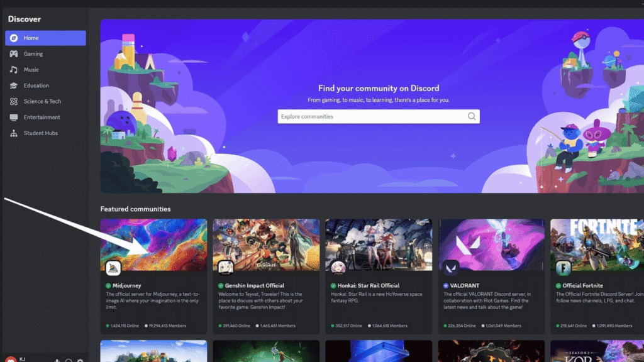Click the Honkai: Star Rail server avatar
Screen dimensions: 644x362
click(338, 268)
